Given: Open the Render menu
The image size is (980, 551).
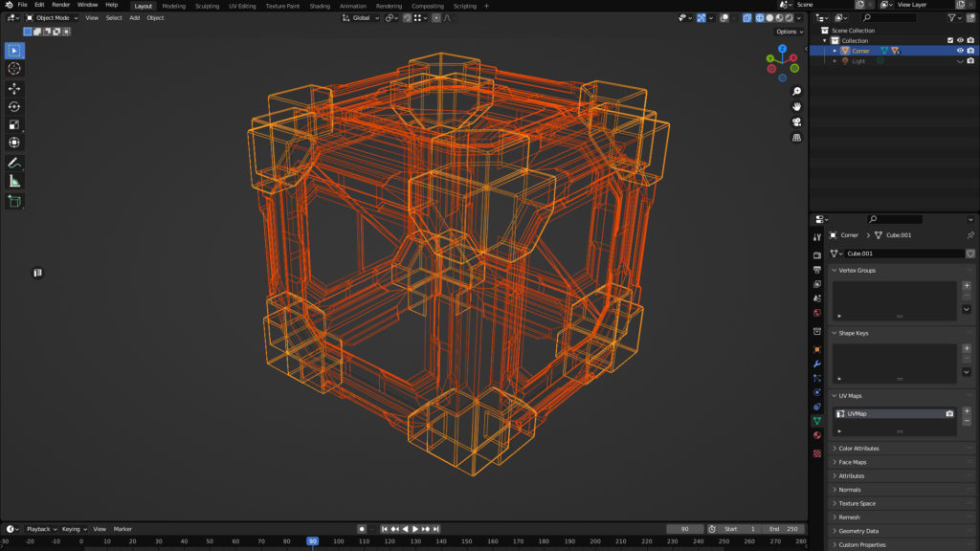Looking at the screenshot, I should 60,5.
